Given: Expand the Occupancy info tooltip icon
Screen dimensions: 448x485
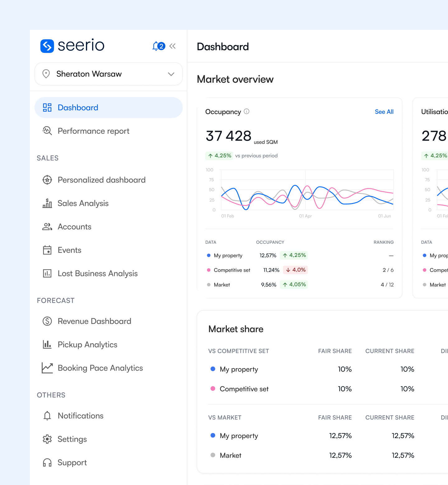Looking at the screenshot, I should [x=246, y=112].
